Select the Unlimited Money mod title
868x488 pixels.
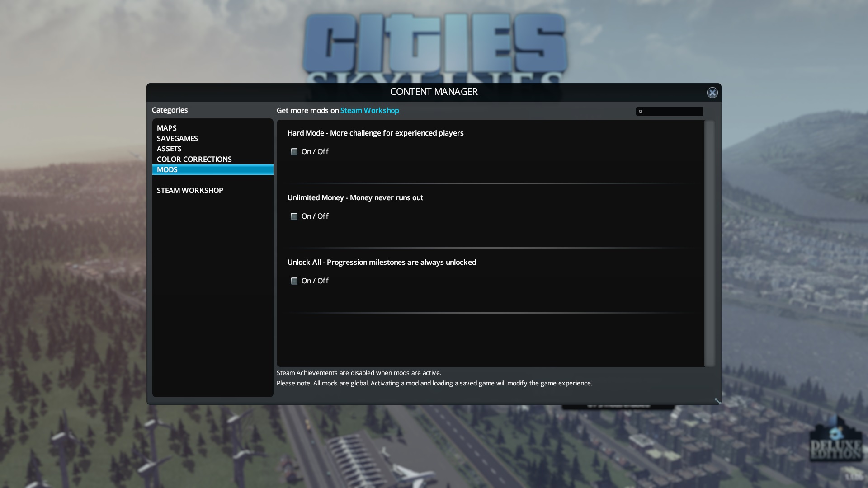click(x=355, y=198)
